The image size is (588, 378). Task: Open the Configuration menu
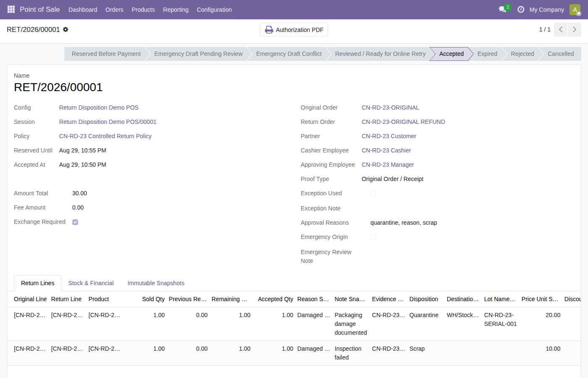[214, 10]
